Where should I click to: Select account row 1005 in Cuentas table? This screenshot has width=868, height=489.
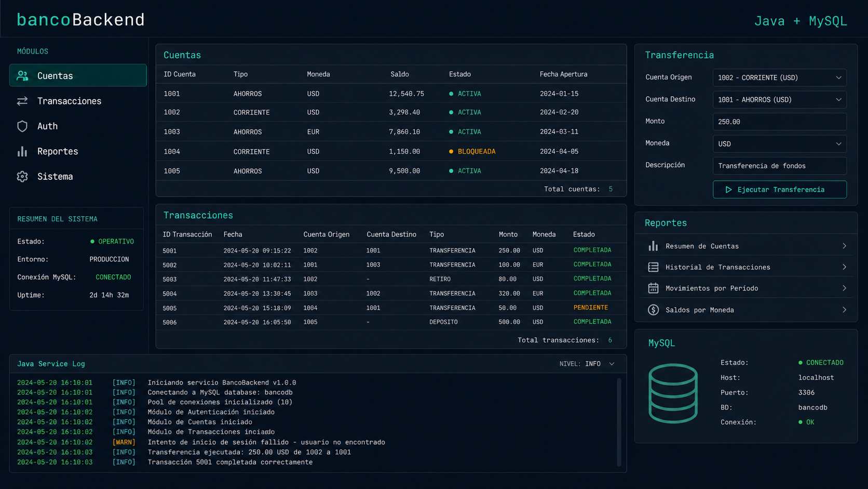tap(391, 171)
